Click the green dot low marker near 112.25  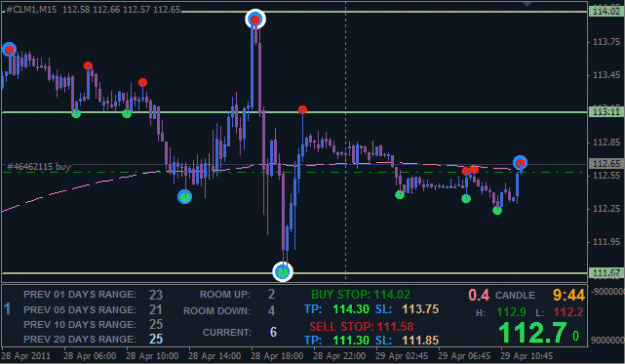tap(497, 210)
